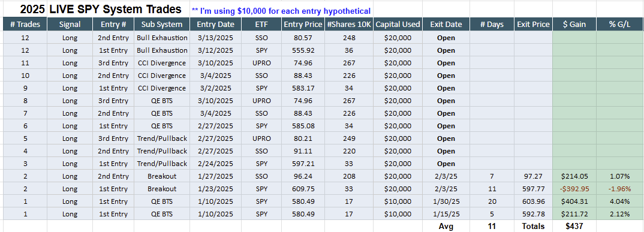The width and height of the screenshot is (644, 232).
Task: Click the blue $10,000 hypothetical note
Action: pyautogui.click(x=281, y=11)
